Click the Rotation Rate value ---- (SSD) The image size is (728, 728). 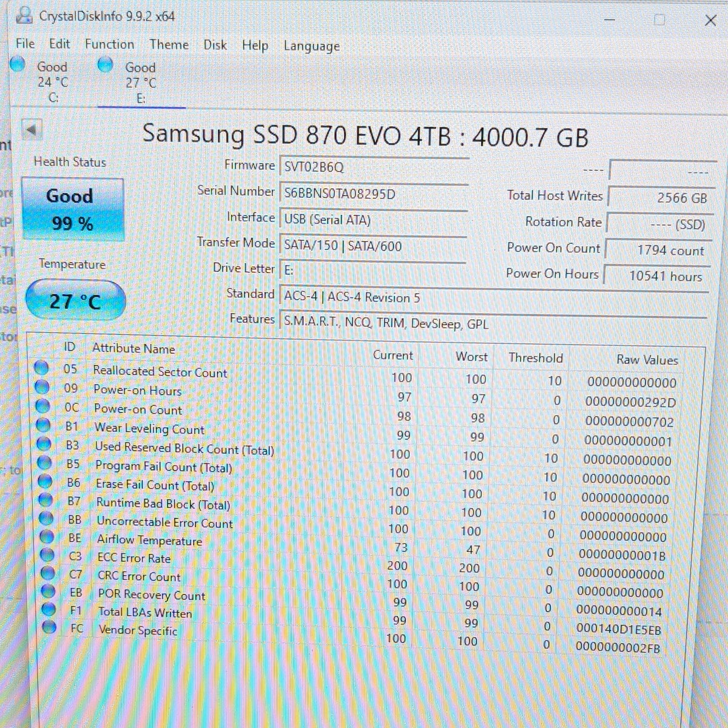click(659, 224)
